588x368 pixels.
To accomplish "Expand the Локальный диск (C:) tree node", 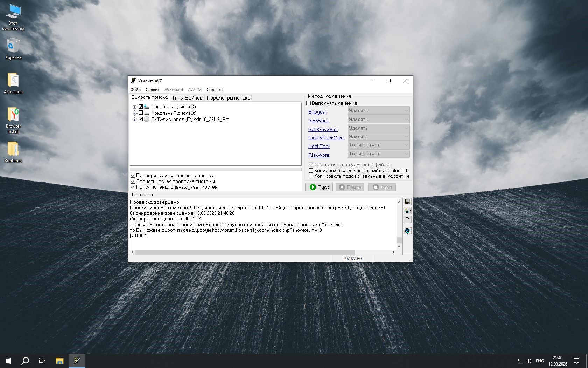I will (x=134, y=107).
